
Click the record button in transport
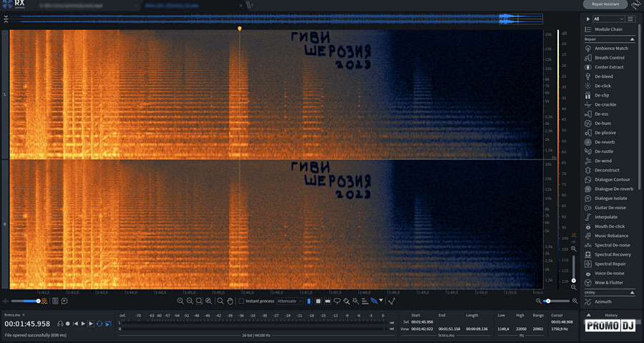[68, 324]
